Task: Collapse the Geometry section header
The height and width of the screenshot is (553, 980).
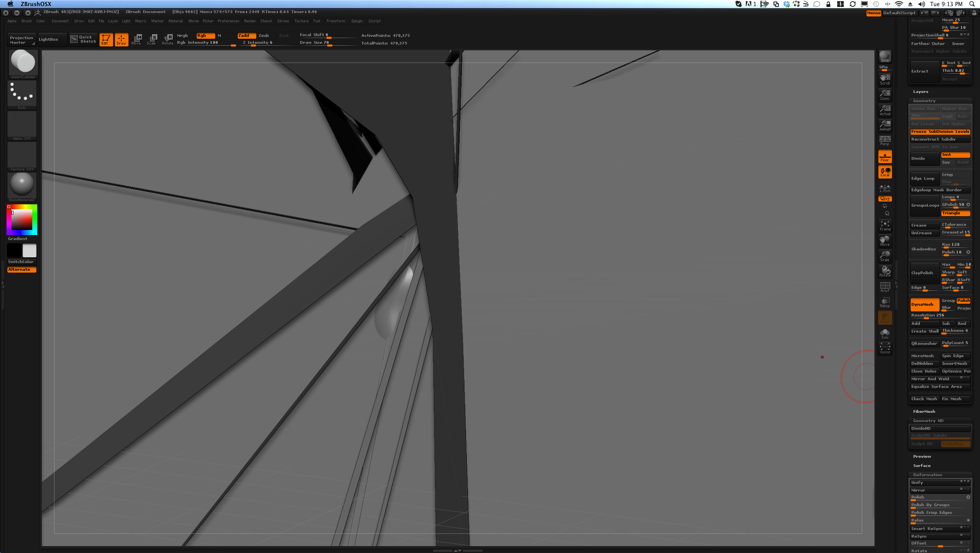Action: click(x=924, y=101)
